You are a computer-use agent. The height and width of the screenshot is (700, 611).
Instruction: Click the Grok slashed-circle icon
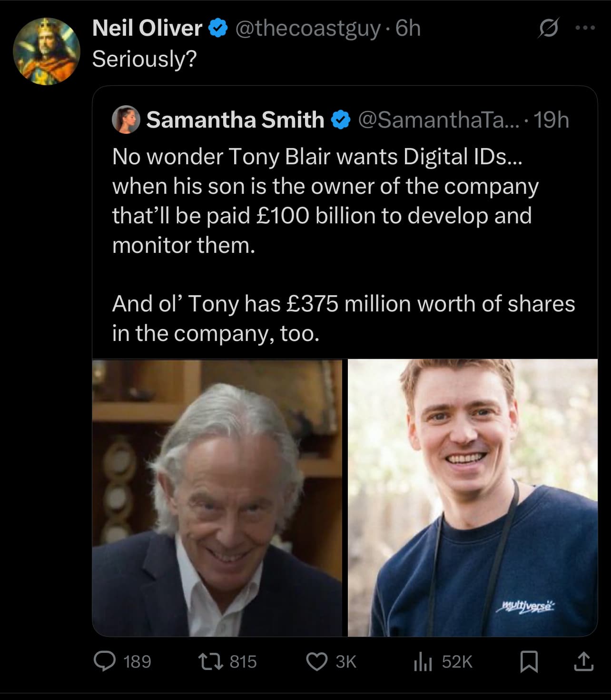548,30
